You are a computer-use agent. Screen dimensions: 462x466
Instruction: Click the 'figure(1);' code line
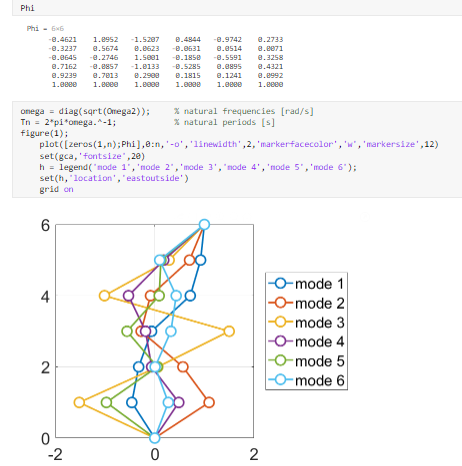pos(44,133)
